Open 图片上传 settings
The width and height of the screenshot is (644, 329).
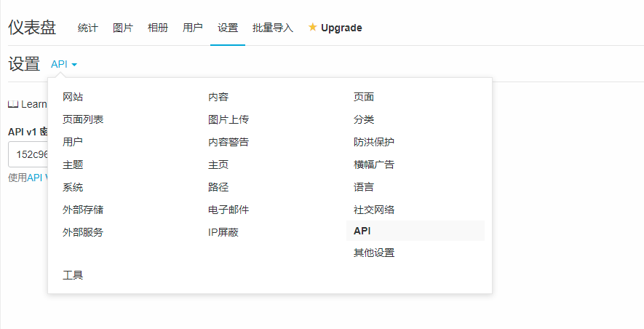(x=228, y=119)
